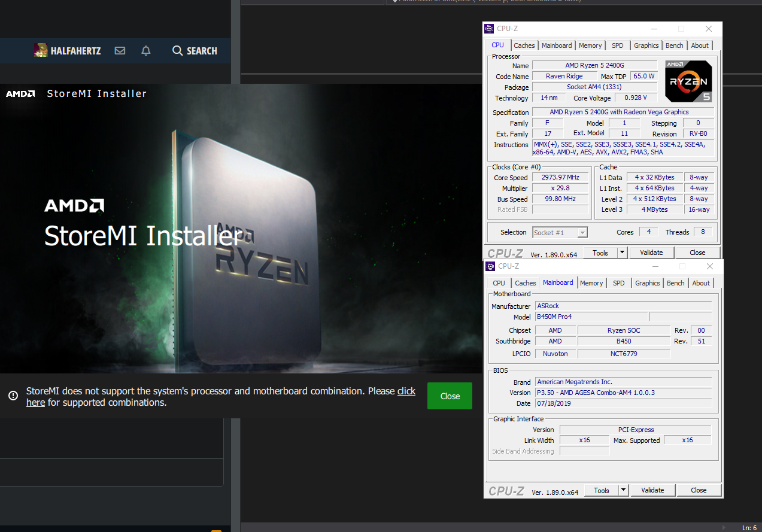Select the 'AMD Ryzen 5 2400G' Name field
Image resolution: width=762 pixels, height=532 pixels.
click(x=594, y=65)
